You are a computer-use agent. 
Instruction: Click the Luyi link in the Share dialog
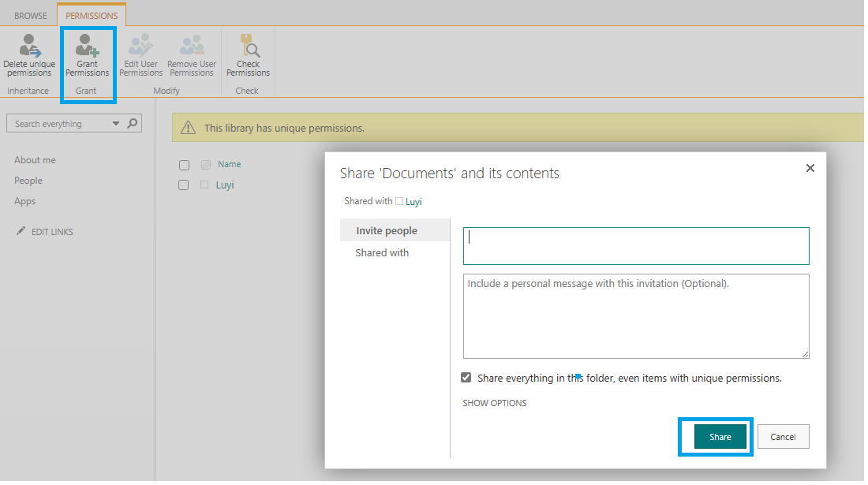413,202
